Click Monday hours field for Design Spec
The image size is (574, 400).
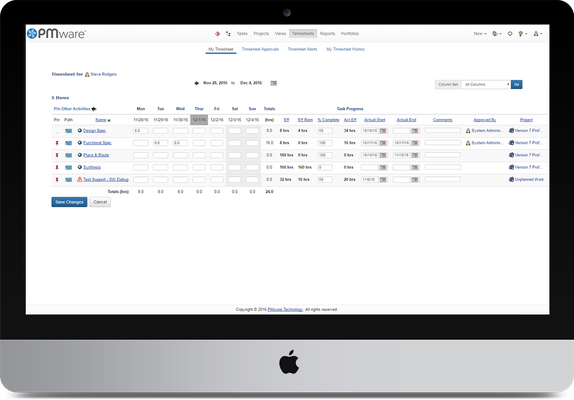[141, 131]
